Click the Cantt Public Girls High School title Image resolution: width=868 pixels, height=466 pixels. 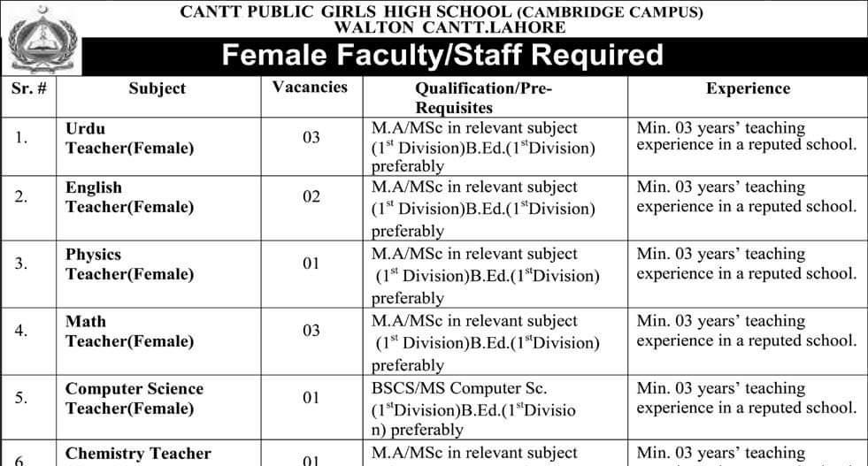click(x=442, y=12)
